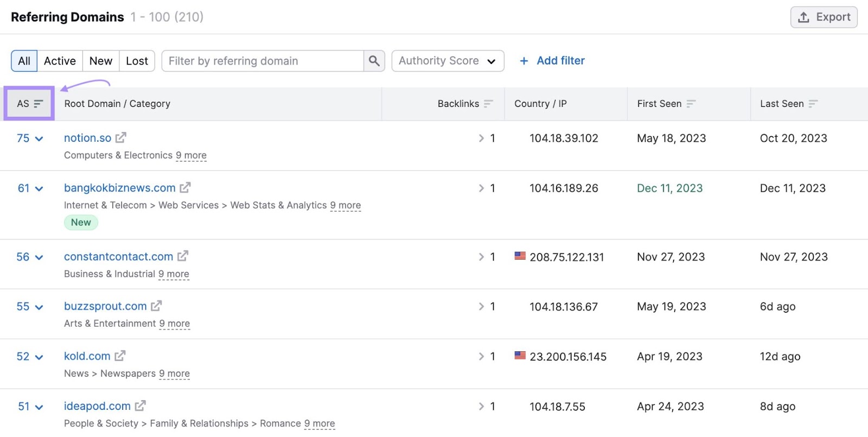
Task: Expand backlinks chevron for ideapod.com row
Action: tap(481, 407)
